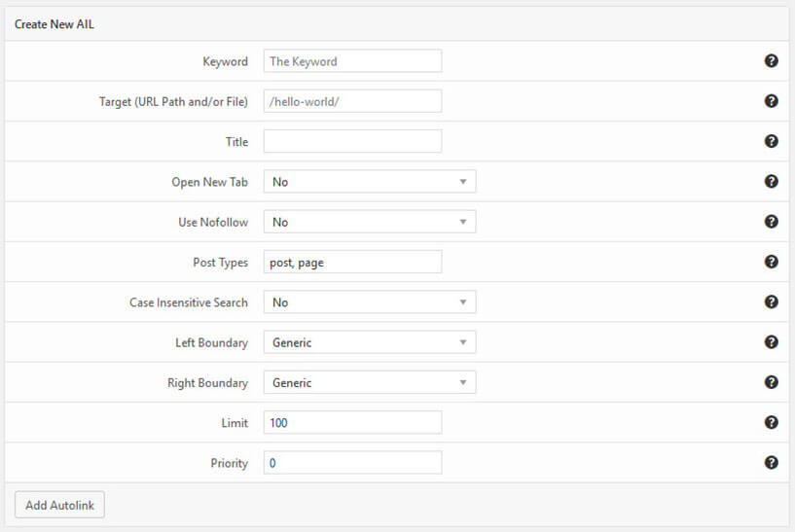Open the Left Boundary help tooltip icon
The height and width of the screenshot is (532, 795).
coord(771,342)
